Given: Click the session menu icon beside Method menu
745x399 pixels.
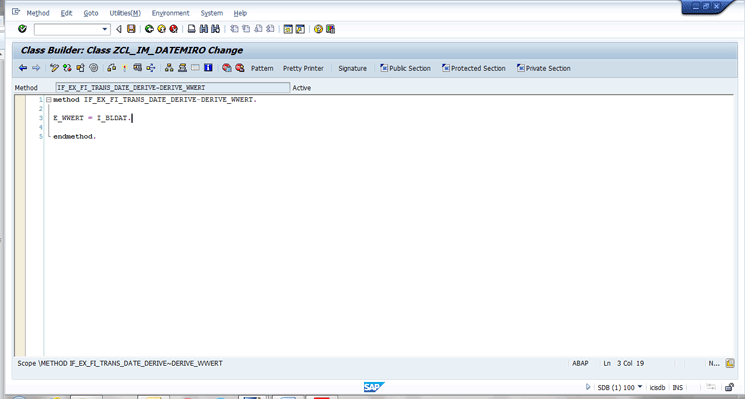Looking at the screenshot, I should pyautogui.click(x=16, y=12).
